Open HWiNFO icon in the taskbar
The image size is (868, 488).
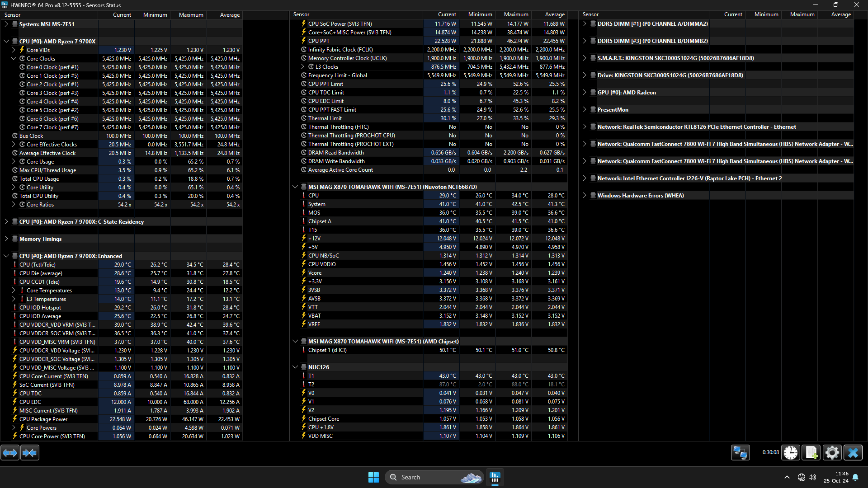tap(495, 477)
